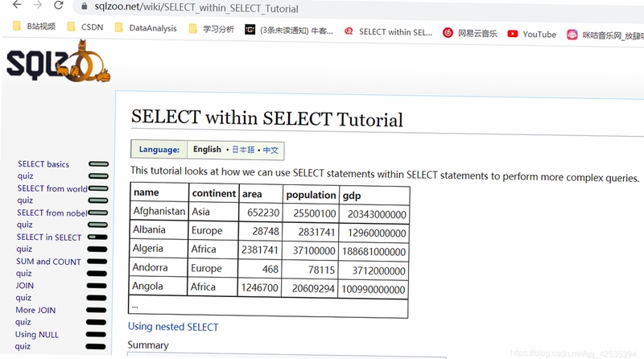The width and height of the screenshot is (644, 359).
Task: Open Using NULL tutorial
Action: 37,334
